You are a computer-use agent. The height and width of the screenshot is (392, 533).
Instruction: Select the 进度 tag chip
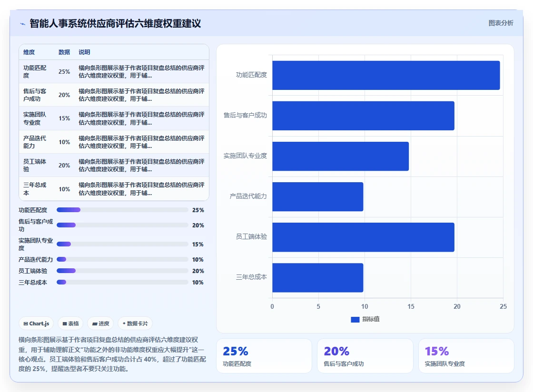[x=100, y=323]
